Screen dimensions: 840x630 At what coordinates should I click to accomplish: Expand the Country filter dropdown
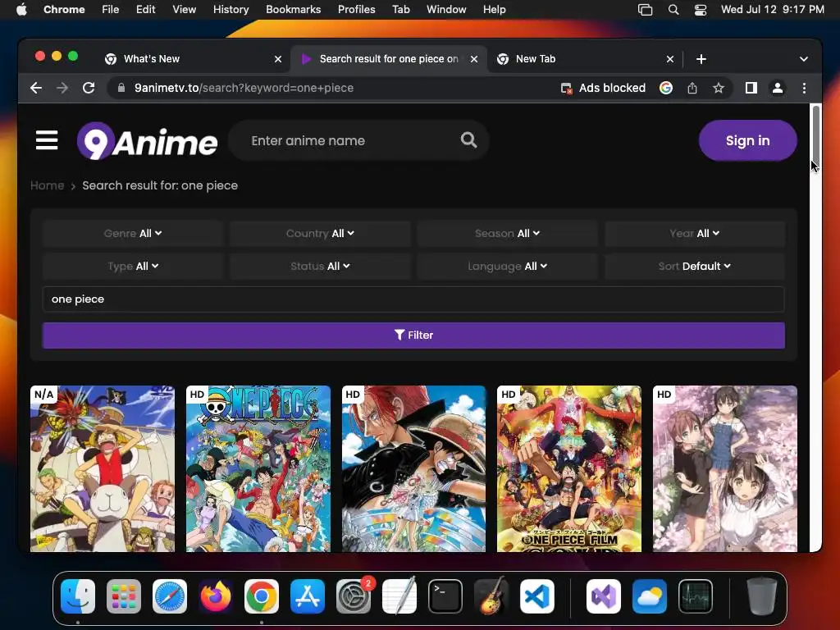(320, 234)
